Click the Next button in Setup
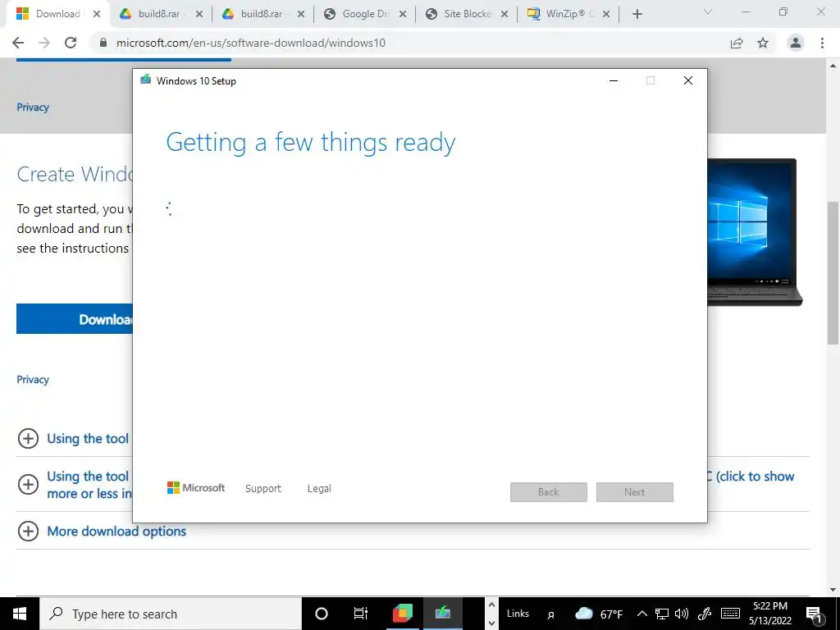 [x=634, y=492]
